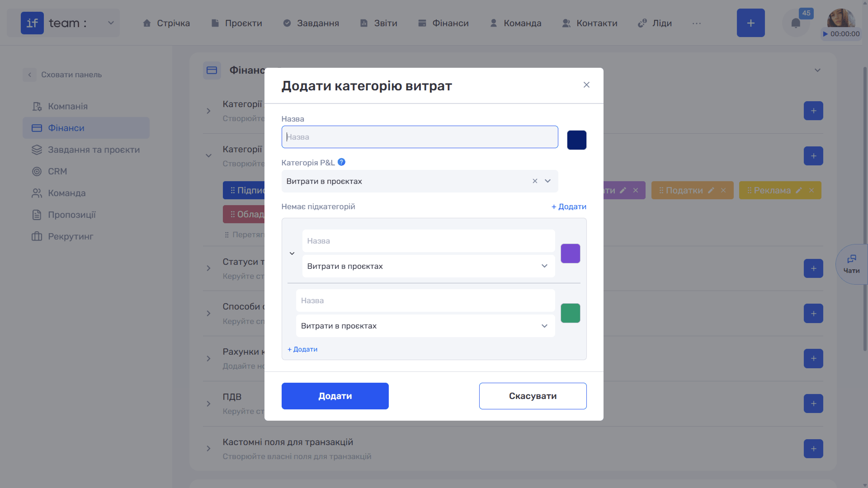868x488 pixels.
Task: Clear the selected P&L category value
Action: (x=535, y=181)
